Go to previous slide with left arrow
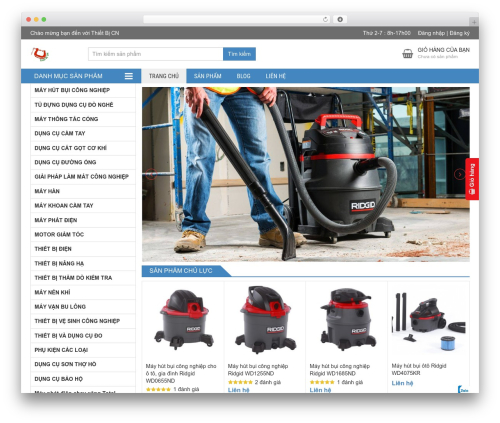 click(151, 174)
